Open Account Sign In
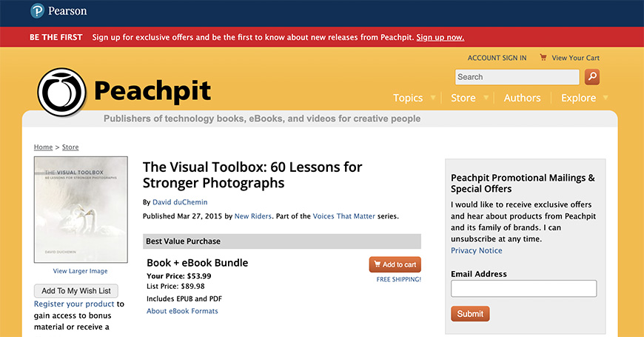Screen dimensions: 644x337 click(497, 58)
